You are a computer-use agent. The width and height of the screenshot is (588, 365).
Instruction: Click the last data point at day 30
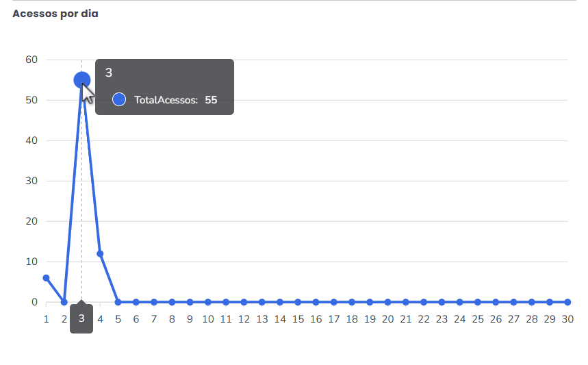click(567, 302)
